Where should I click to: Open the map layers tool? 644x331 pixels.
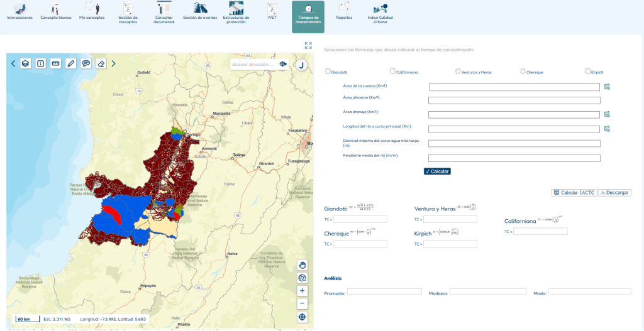click(x=25, y=63)
